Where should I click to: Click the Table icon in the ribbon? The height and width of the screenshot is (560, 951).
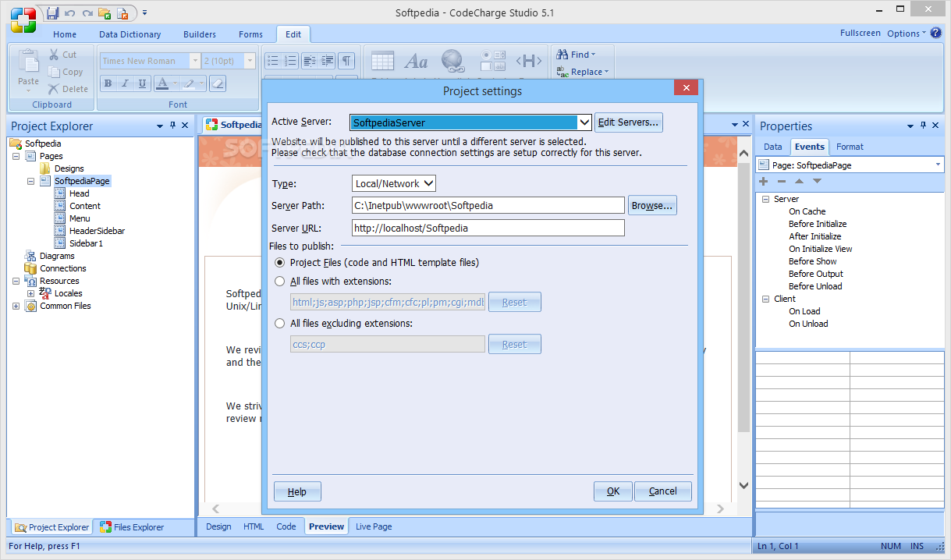tap(382, 61)
